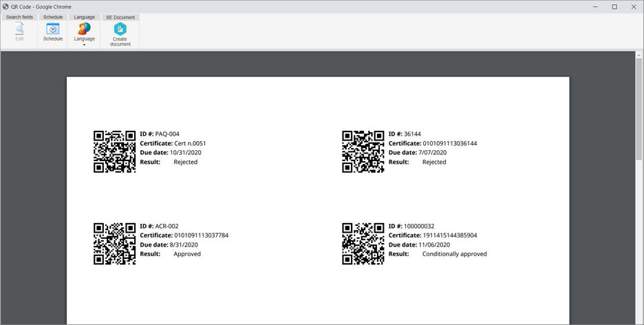Click the ID value 36144
The image size is (644, 325).
coord(412,134)
